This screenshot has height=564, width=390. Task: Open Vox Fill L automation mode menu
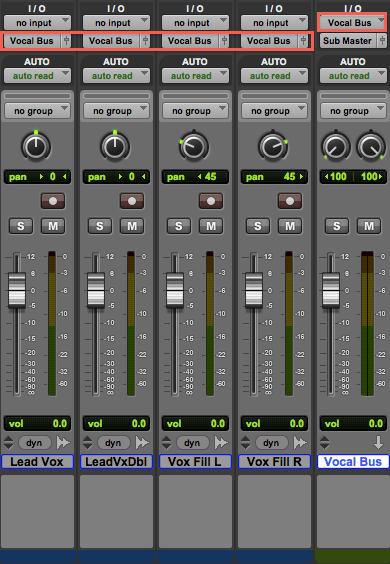coord(195,76)
